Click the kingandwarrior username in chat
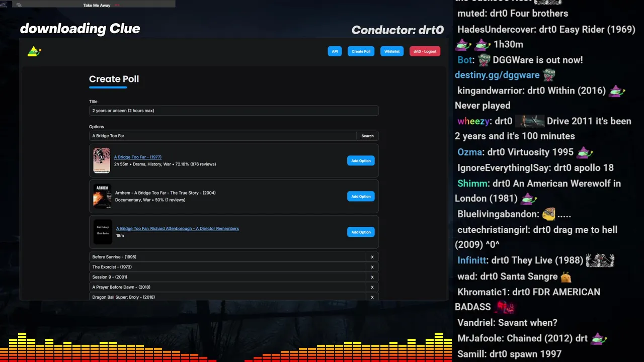 490,90
